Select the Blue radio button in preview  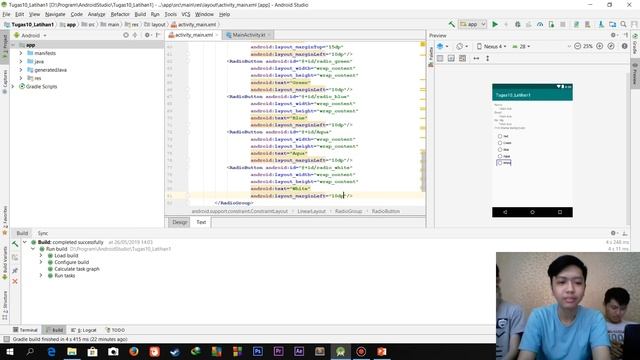tap(500, 150)
